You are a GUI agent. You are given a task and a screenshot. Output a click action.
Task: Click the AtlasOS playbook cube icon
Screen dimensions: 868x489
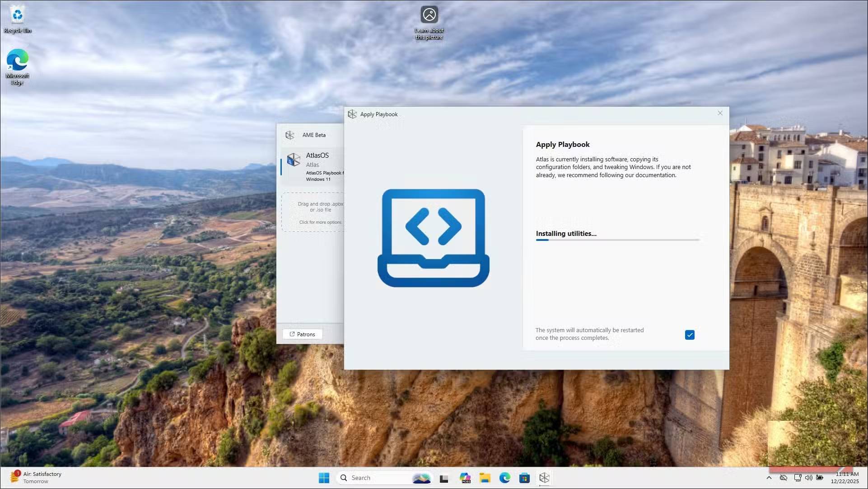coord(294,160)
